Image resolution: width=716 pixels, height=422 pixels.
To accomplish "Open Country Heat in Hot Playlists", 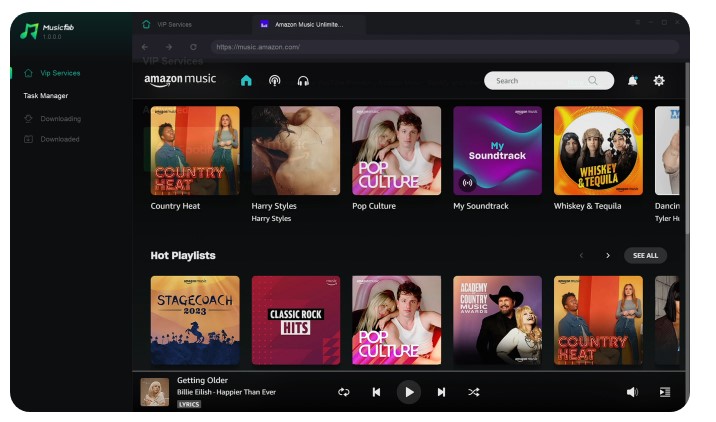I will [x=598, y=320].
